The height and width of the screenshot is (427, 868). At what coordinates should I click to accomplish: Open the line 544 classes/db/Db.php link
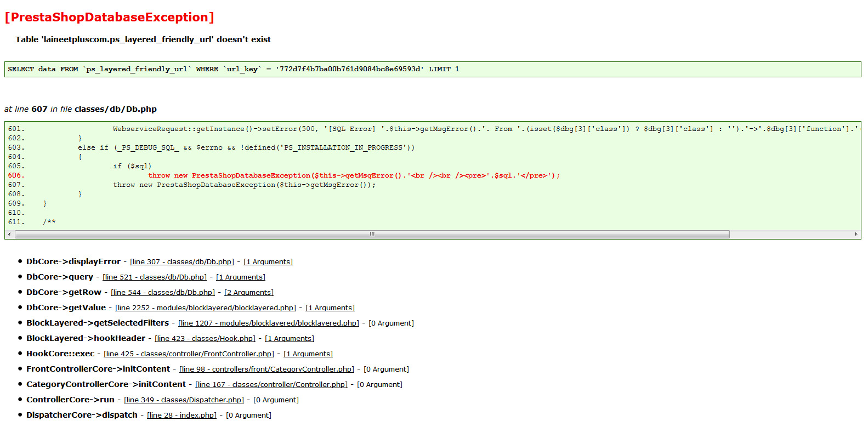[163, 293]
